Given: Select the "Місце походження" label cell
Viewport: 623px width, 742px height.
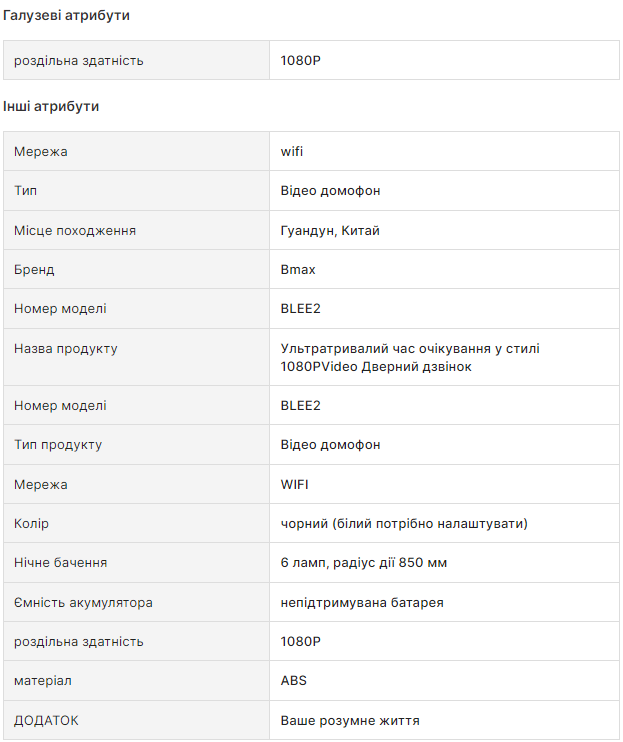Looking at the screenshot, I should (75, 231).
